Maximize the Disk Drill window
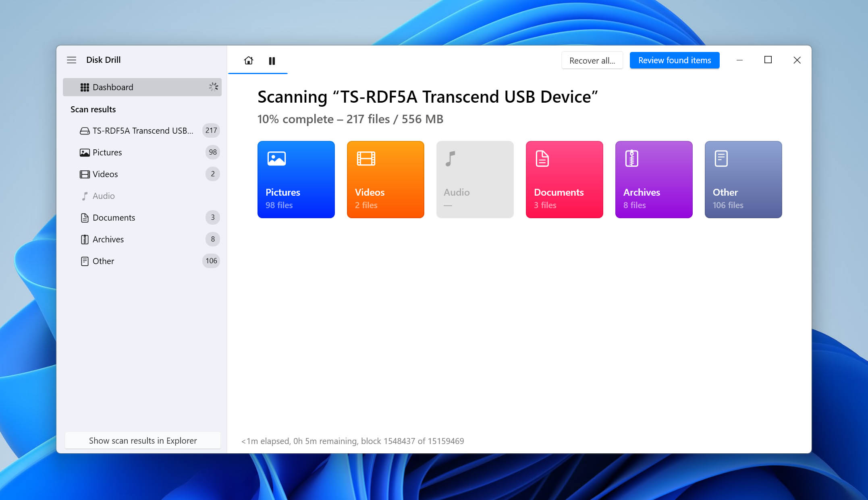The image size is (868, 500). pyautogui.click(x=768, y=60)
